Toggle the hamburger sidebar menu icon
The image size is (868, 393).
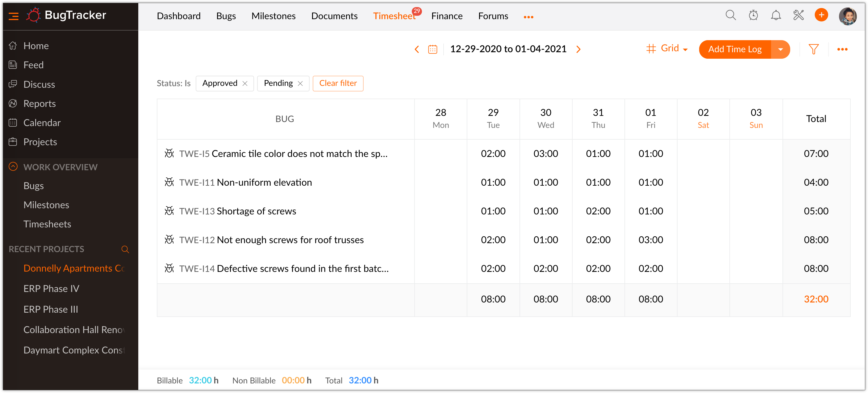click(14, 16)
